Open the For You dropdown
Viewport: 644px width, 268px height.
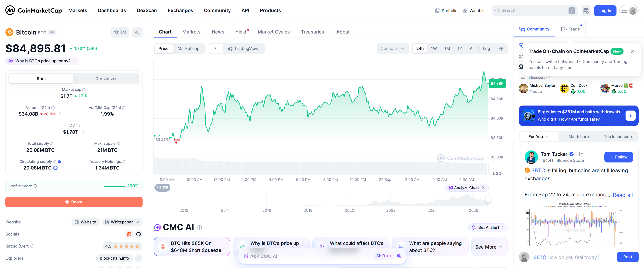539,137
